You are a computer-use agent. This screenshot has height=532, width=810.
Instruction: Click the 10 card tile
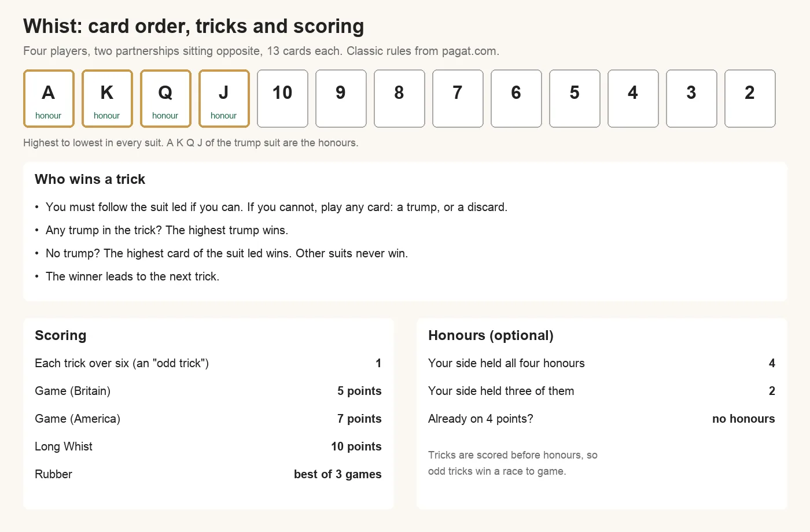click(282, 98)
